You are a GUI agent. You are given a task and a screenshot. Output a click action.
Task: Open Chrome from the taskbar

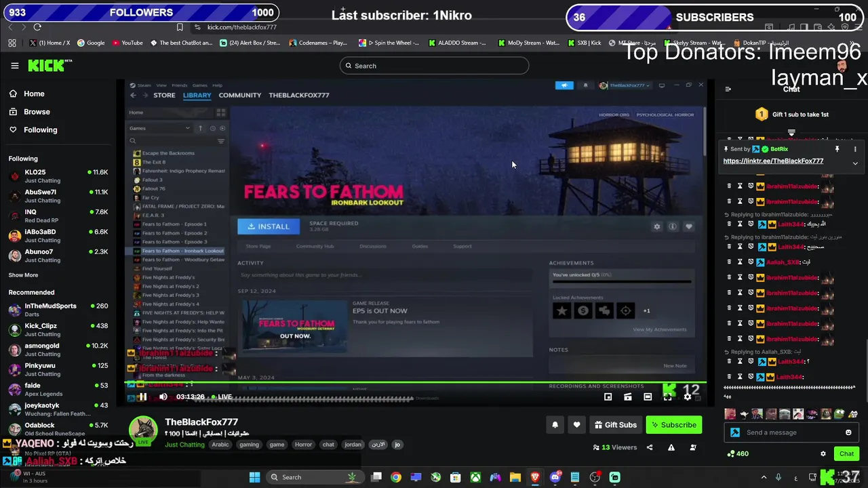pyautogui.click(x=396, y=477)
